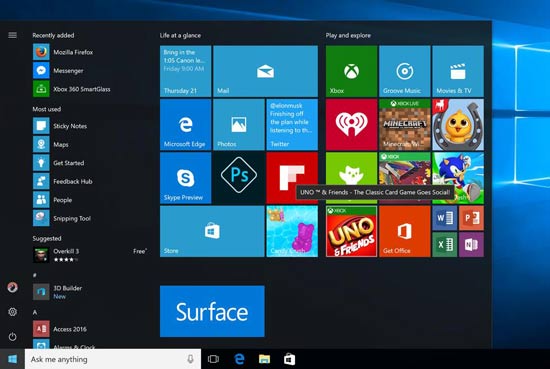Image resolution: width=550 pixels, height=369 pixels.
Task: Expand the Start hamburger menu
Action: 12,35
